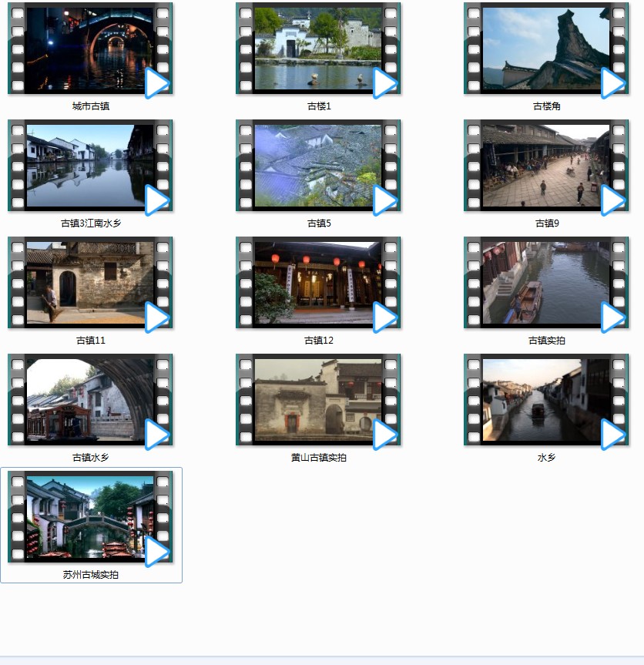Click the file name 苏州古城实拍
The width and height of the screenshot is (644, 665).
tap(91, 575)
